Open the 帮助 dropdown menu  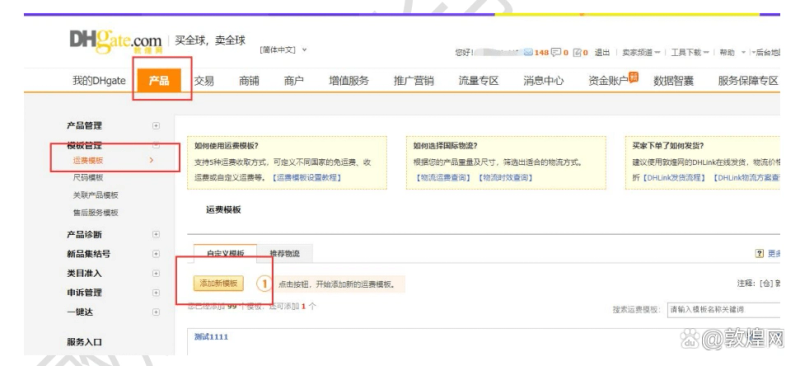tap(732, 53)
